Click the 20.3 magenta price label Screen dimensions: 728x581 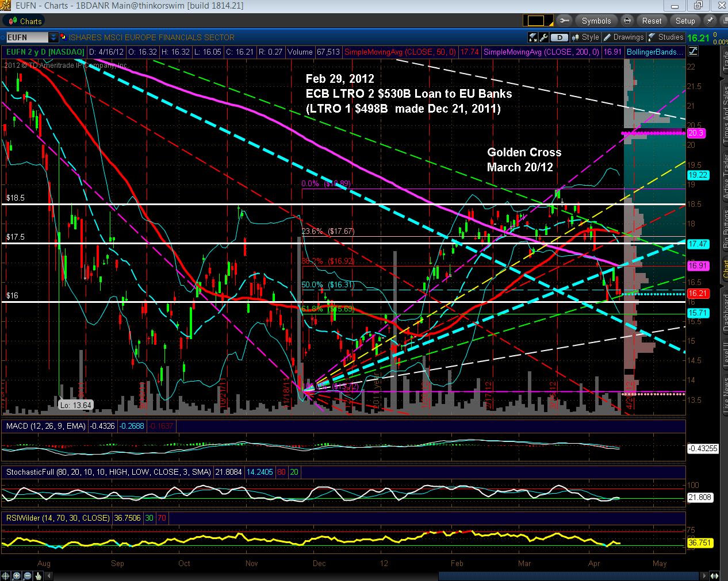point(696,133)
